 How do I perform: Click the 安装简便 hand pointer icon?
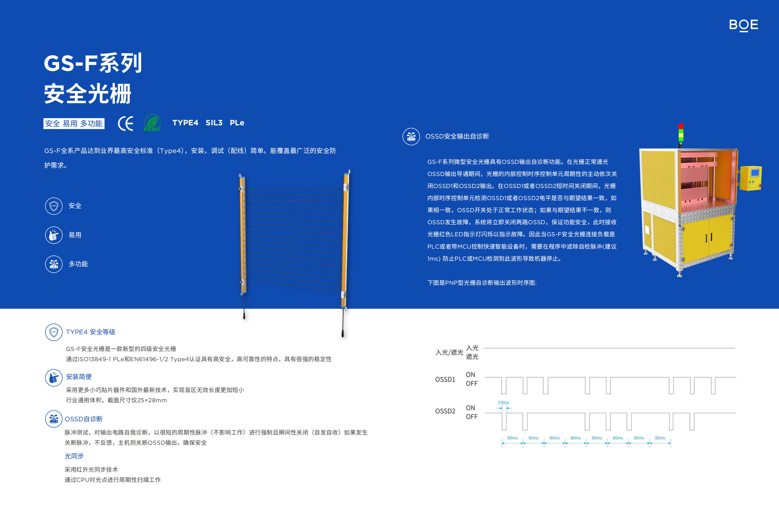point(54,378)
